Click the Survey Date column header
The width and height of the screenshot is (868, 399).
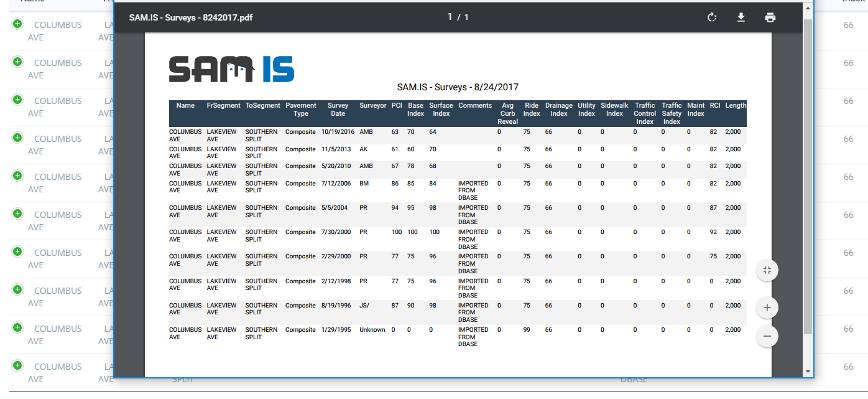338,110
